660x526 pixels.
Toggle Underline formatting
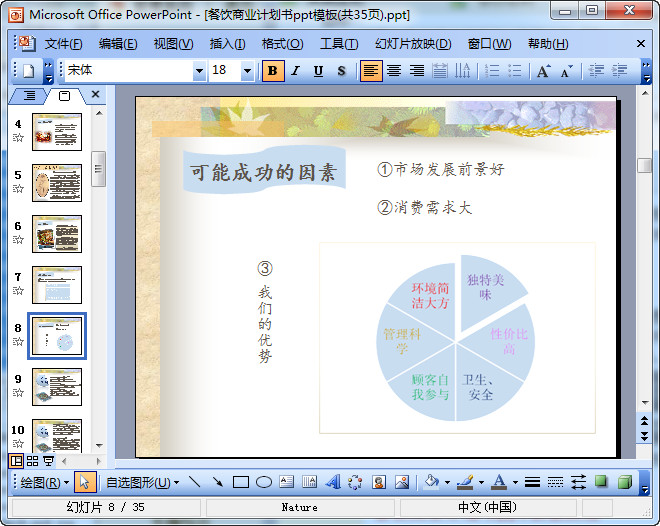click(x=319, y=70)
